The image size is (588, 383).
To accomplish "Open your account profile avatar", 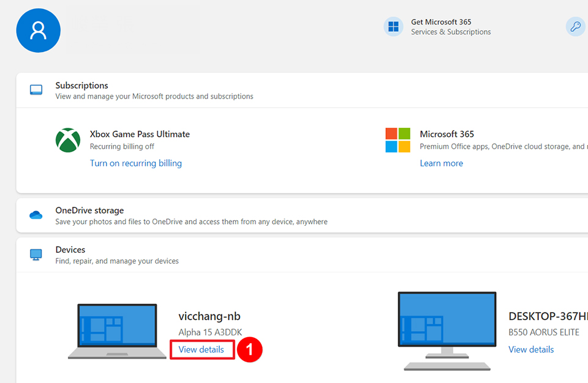I will click(x=38, y=30).
